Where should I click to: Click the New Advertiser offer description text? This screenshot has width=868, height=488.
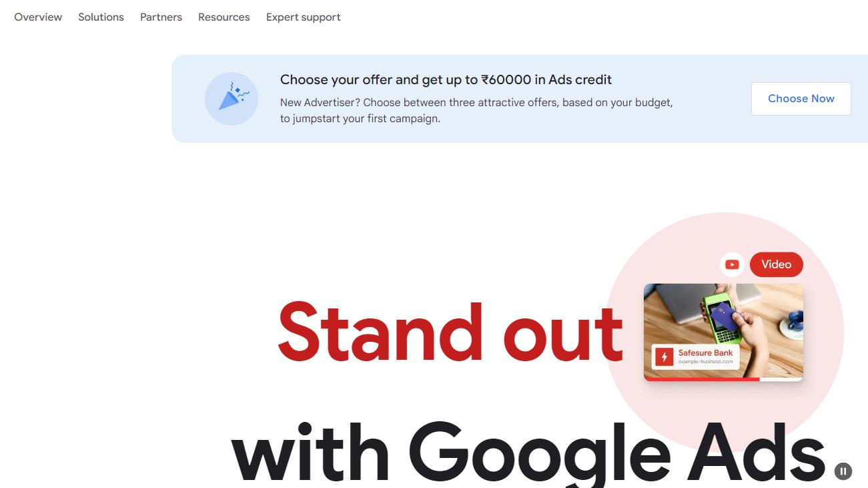pyautogui.click(x=476, y=111)
